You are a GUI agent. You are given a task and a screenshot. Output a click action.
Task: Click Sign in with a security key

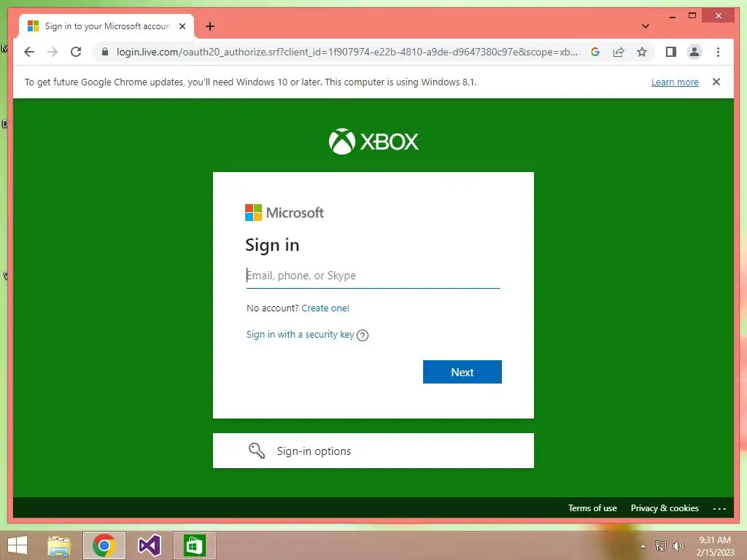pyautogui.click(x=300, y=335)
